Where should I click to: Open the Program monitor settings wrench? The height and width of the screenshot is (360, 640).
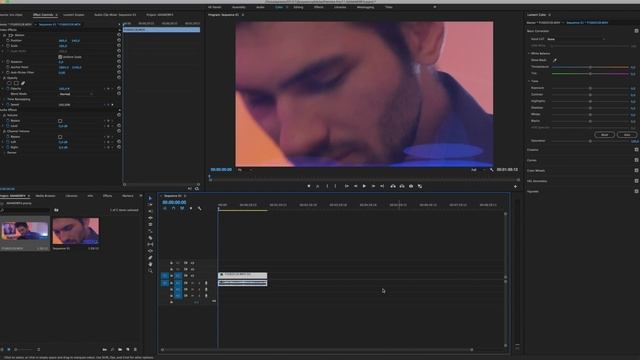click(491, 170)
